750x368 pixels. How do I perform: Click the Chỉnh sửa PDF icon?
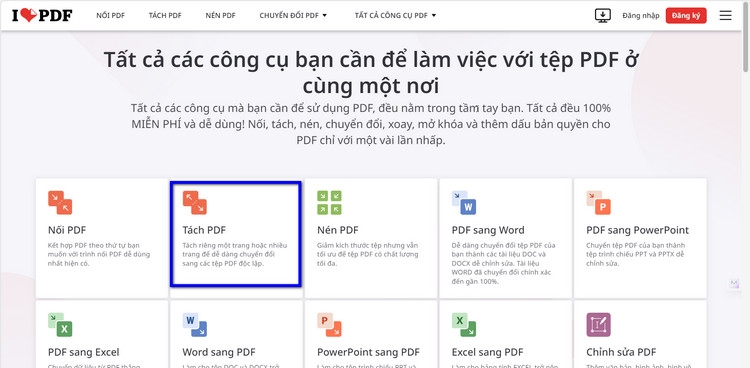[599, 324]
